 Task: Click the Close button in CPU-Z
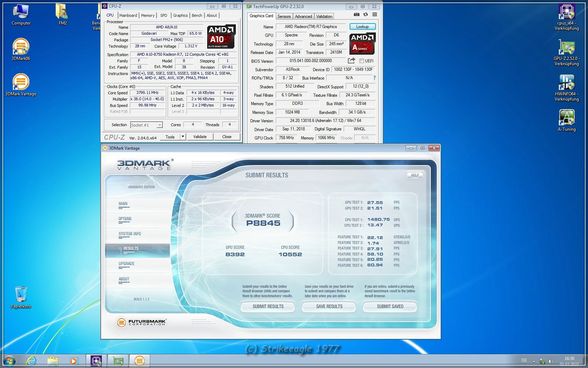coord(227,137)
